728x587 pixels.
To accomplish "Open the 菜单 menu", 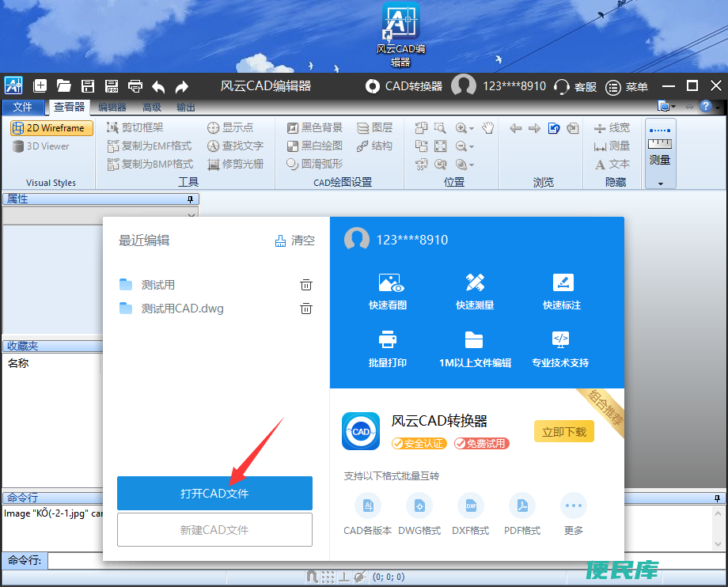I will (628, 87).
